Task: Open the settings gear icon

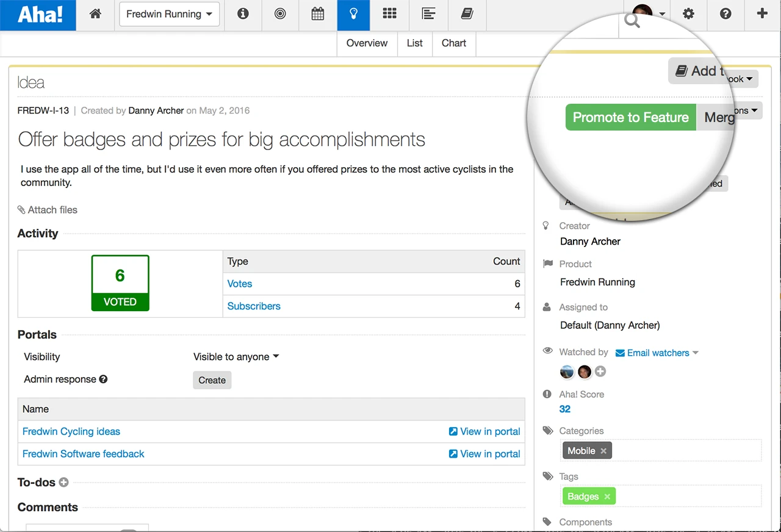Action: coord(688,14)
